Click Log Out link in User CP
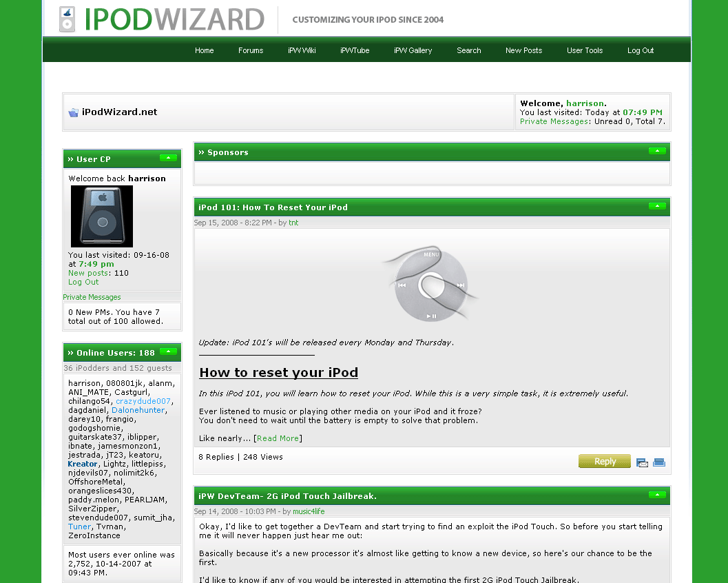728x583 pixels. [x=83, y=282]
